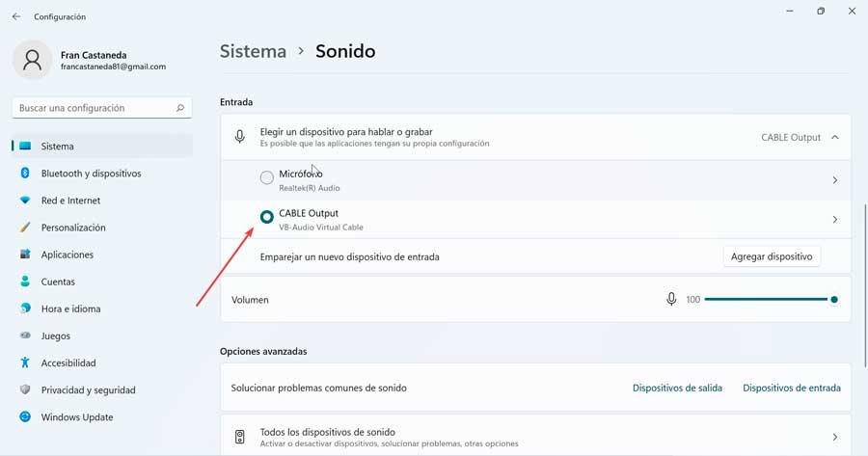Click the Windows Update sync icon
Screen dimensions: 868x456
[25, 417]
